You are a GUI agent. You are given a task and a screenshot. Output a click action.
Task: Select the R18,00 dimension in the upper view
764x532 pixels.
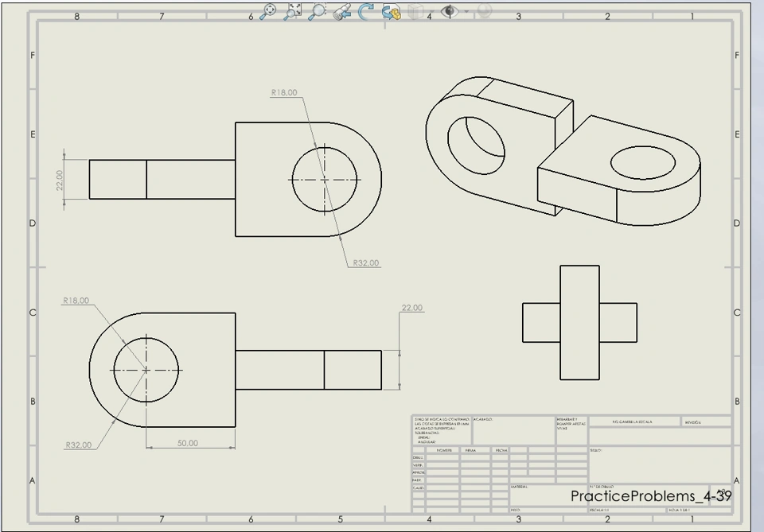point(284,92)
